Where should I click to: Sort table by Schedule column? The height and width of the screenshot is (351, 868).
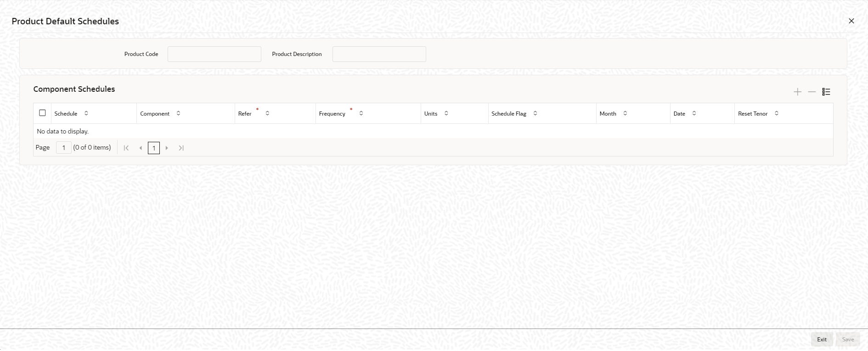click(86, 113)
